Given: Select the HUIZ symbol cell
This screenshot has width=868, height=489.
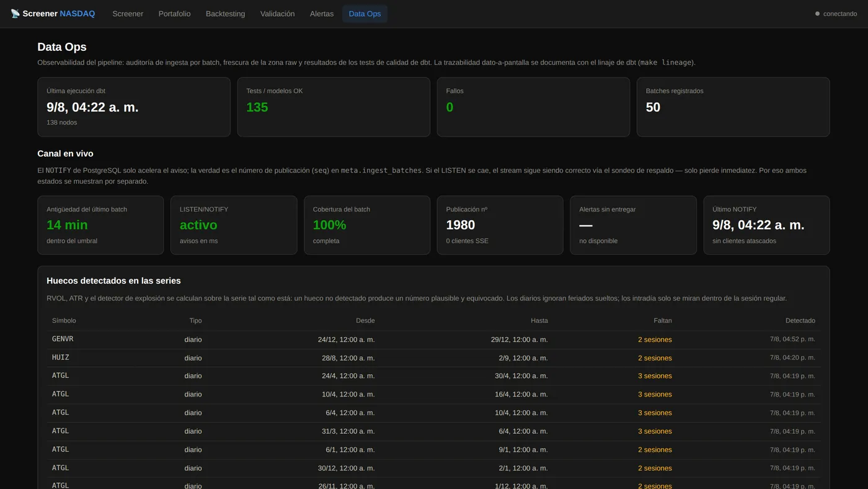Looking at the screenshot, I should click(x=61, y=357).
